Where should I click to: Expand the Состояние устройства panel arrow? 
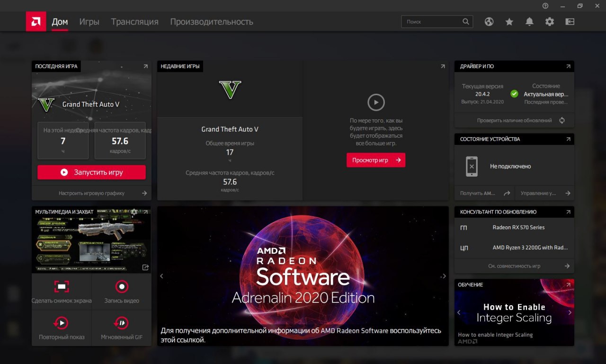568,139
